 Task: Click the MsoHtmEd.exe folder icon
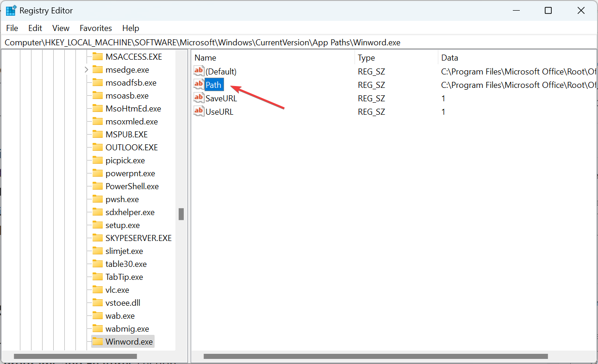tap(97, 109)
